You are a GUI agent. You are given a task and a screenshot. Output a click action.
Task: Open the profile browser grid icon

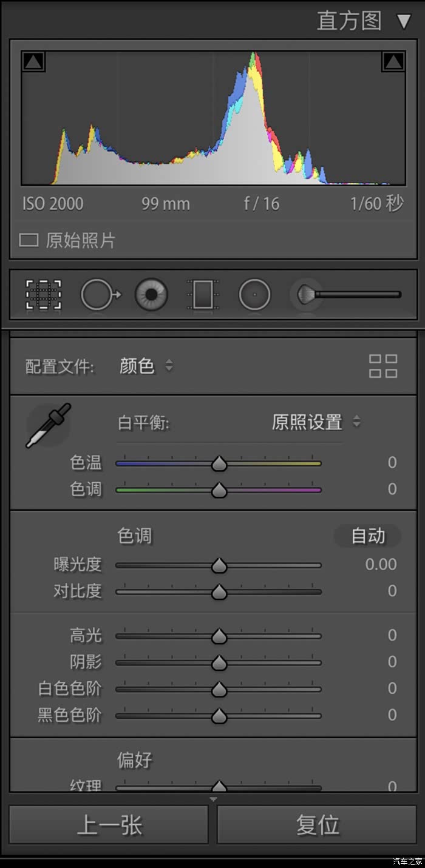[x=383, y=366]
